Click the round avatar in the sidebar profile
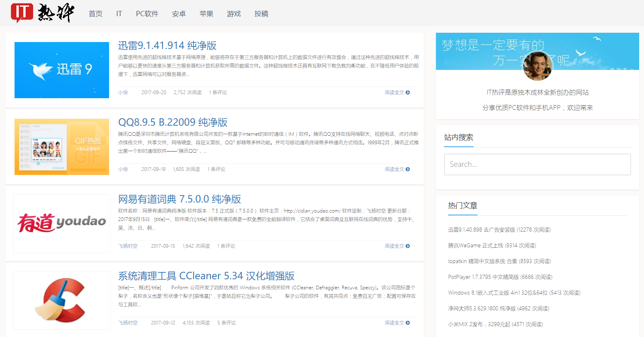 (537, 66)
